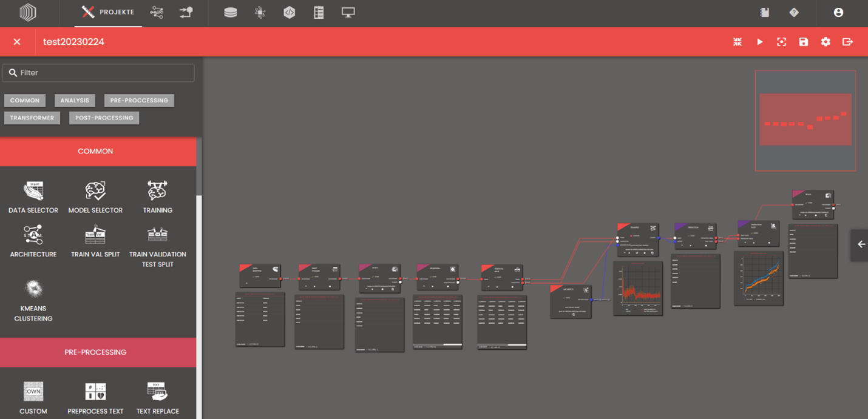Open the database icon in the top bar
The width and height of the screenshot is (868, 419).
[231, 12]
